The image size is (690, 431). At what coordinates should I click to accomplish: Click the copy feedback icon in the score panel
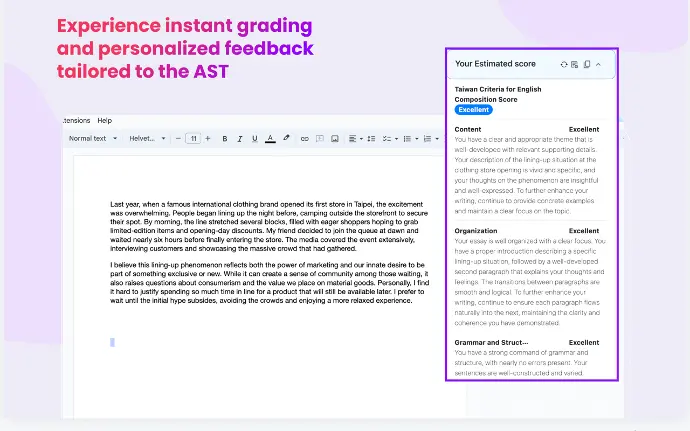tap(586, 64)
